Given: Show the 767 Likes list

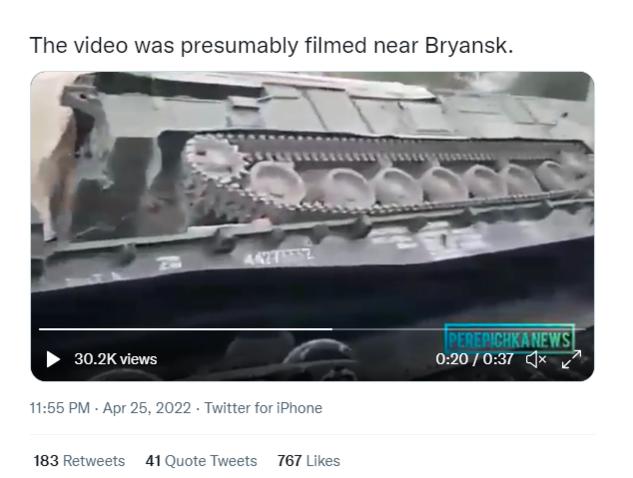Looking at the screenshot, I should coord(309,461).
